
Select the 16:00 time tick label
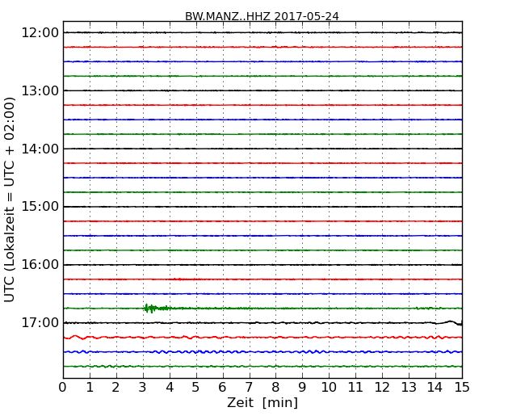(40, 265)
